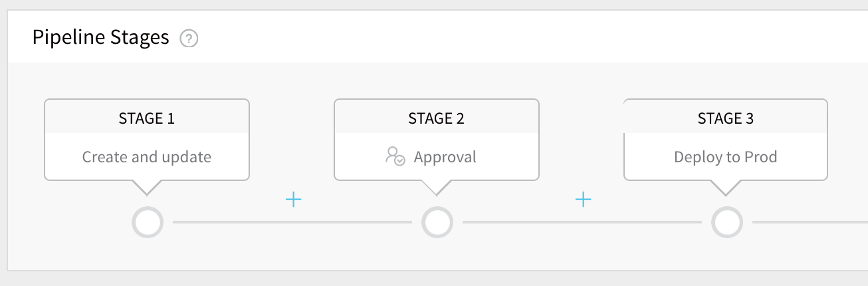This screenshot has width=868, height=286.
Task: Click connector line between Stage 2 and 3
Action: coord(582,222)
